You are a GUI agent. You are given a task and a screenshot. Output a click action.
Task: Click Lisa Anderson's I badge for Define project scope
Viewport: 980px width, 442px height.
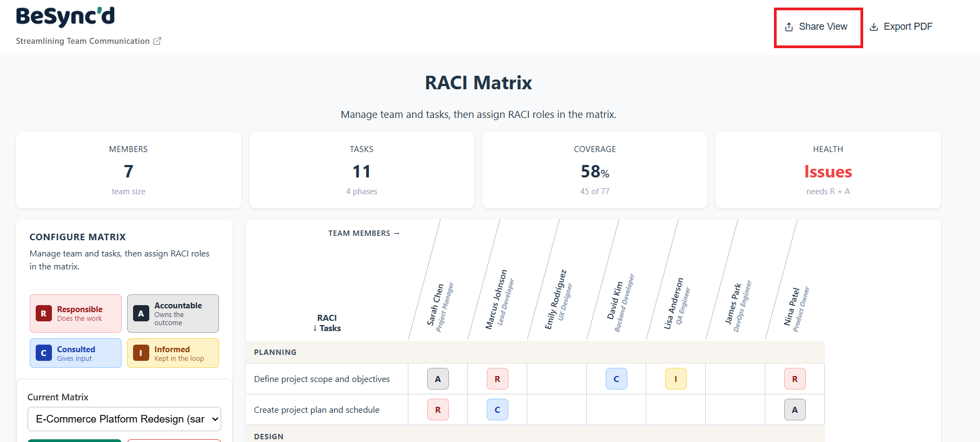coord(676,379)
